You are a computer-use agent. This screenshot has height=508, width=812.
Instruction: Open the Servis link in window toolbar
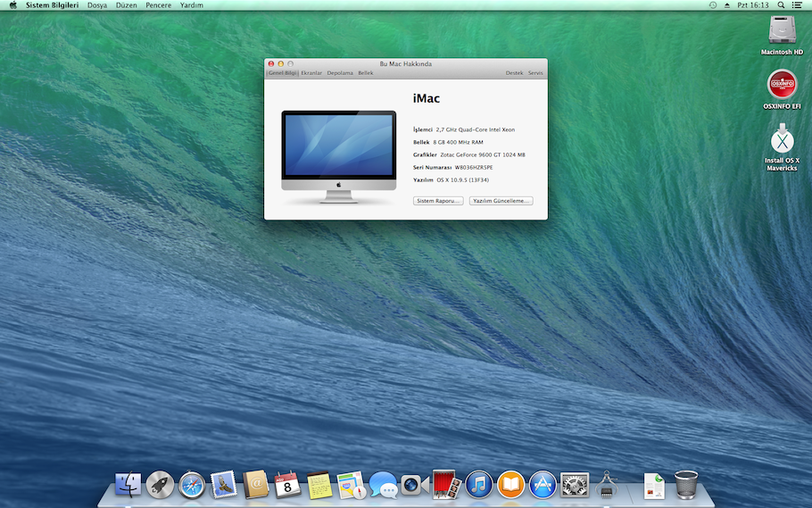coord(535,72)
